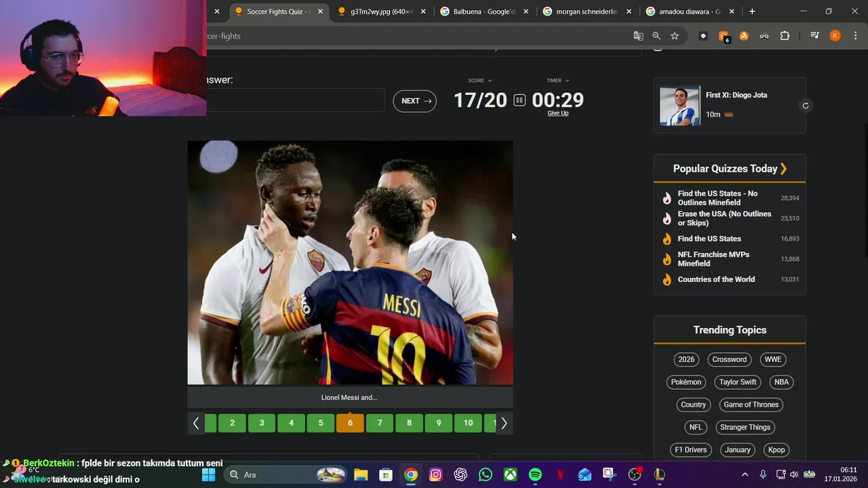The image size is (868, 488).
Task: Open Find the US States quiz
Action: pos(709,239)
